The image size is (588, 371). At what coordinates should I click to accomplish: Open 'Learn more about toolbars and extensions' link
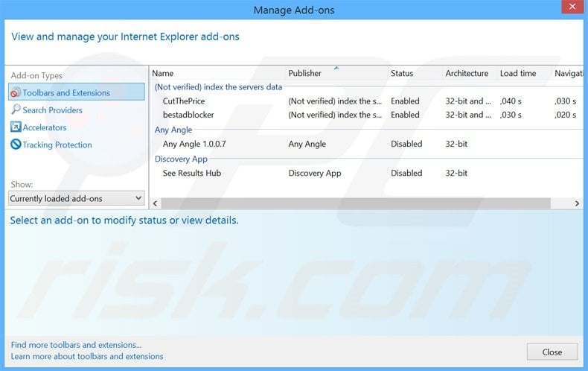[87, 356]
